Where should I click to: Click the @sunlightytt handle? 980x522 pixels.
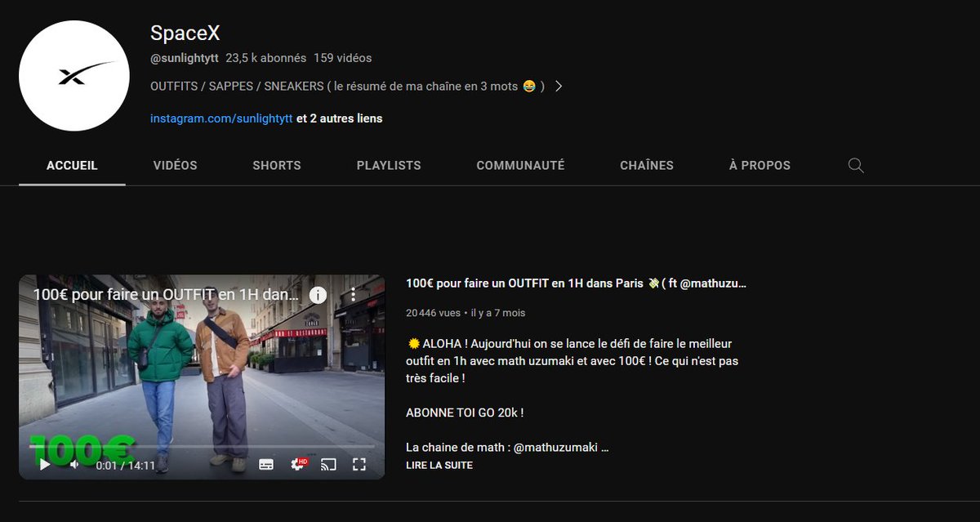(185, 58)
